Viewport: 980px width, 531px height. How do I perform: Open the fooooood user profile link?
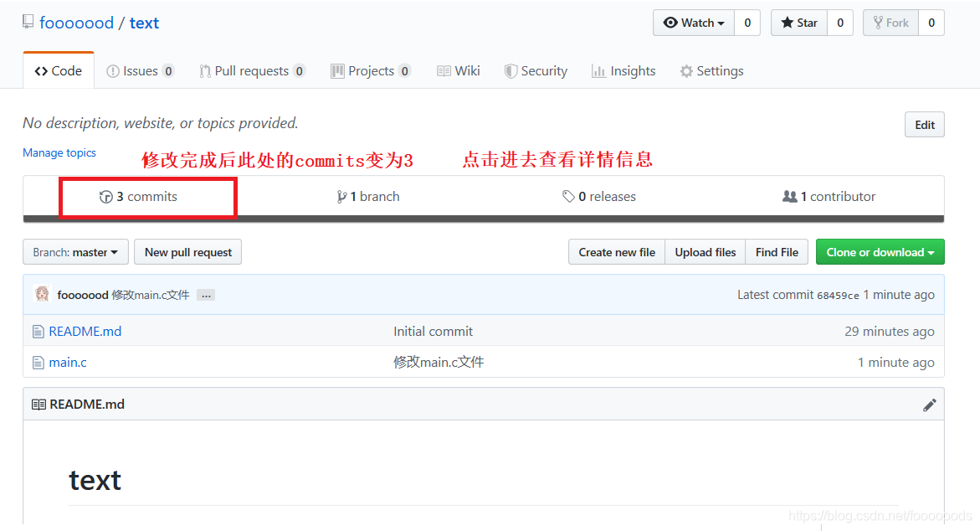(76, 23)
